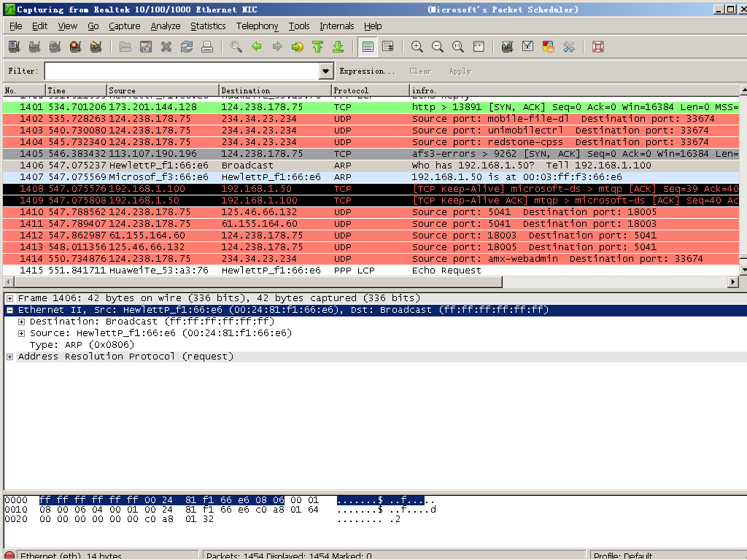Click the Apply filter button
747x560 pixels.
tap(460, 71)
